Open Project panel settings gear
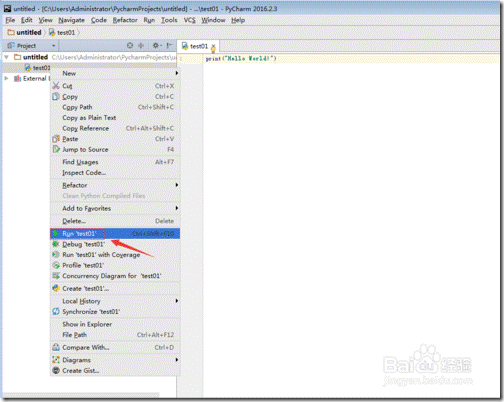The width and height of the screenshot is (504, 402). (157, 46)
